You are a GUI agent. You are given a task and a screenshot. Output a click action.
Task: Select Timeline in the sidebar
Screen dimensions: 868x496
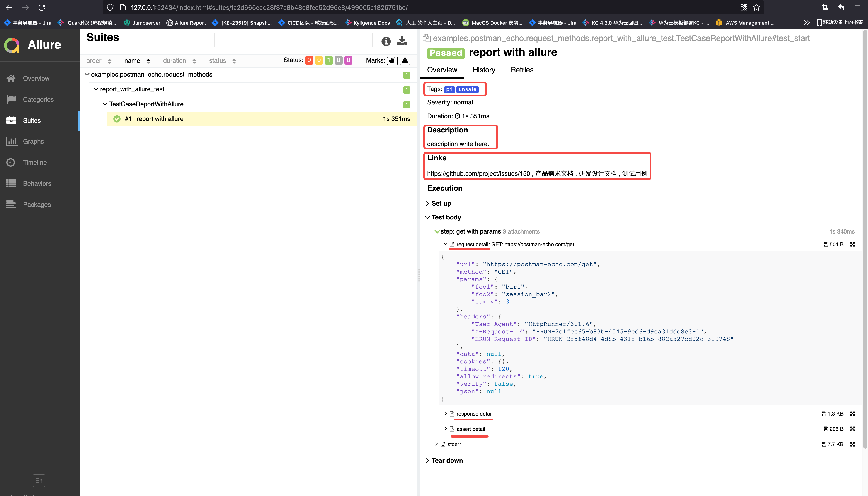[x=35, y=162]
